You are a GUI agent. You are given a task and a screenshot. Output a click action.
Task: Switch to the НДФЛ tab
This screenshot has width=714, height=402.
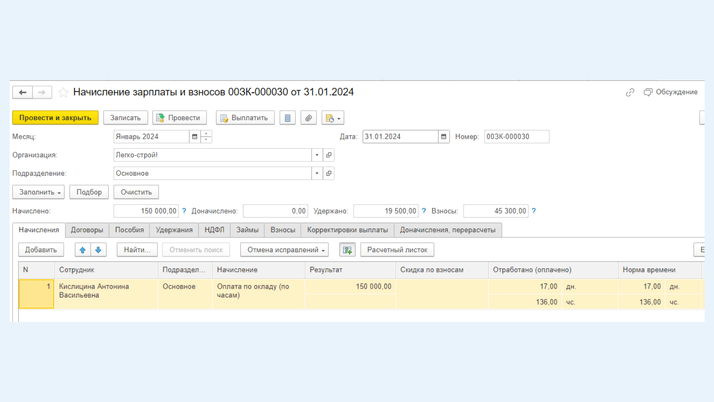[214, 230]
